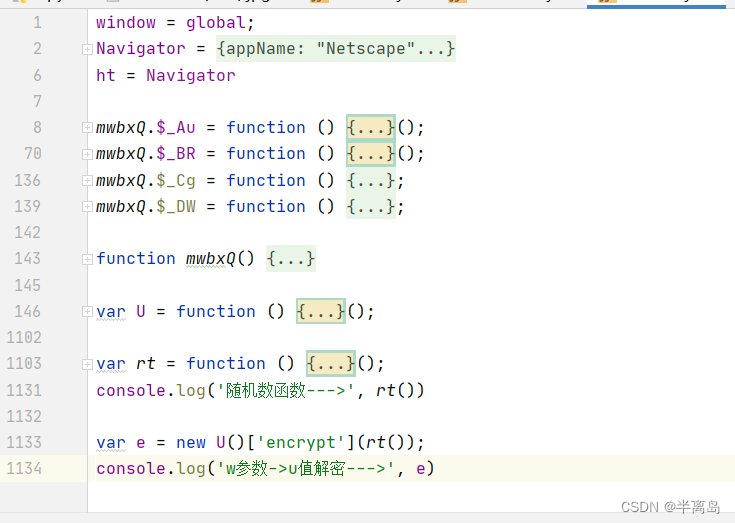Click the {...} placeholder on the $_DW line

tap(371, 207)
